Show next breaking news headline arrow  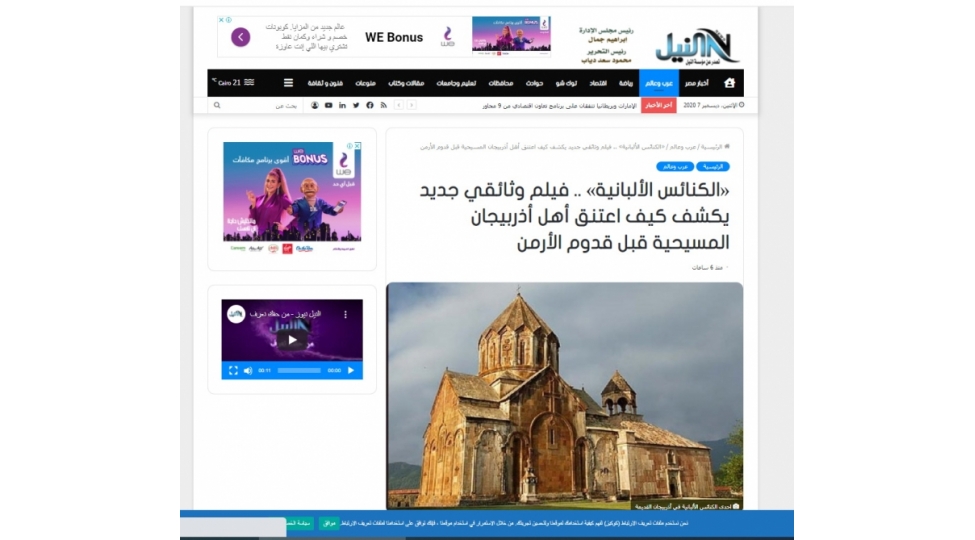pyautogui.click(x=411, y=105)
